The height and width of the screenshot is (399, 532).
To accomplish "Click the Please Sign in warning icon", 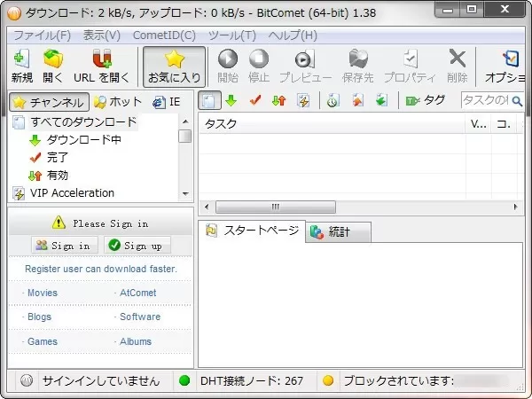I will [x=59, y=223].
